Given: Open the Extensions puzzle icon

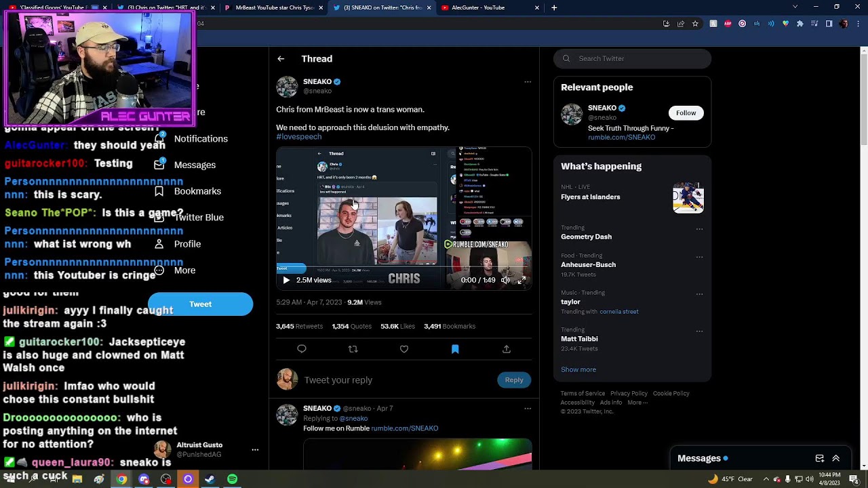Looking at the screenshot, I should 800,24.
